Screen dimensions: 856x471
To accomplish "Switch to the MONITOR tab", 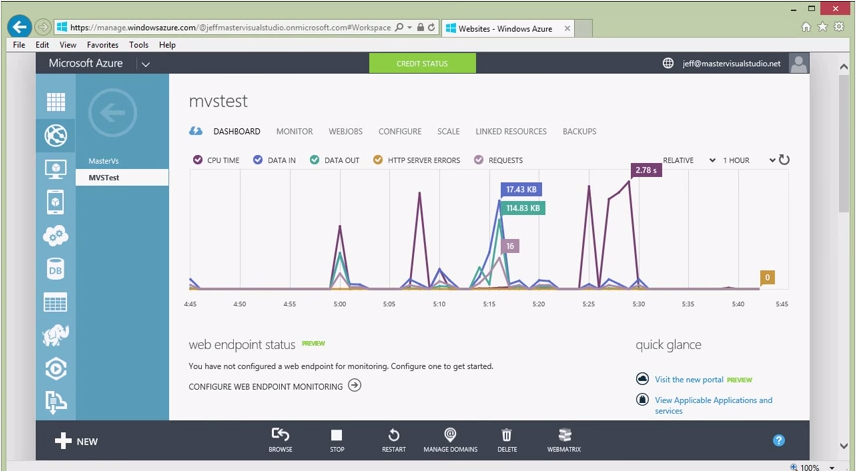I will coord(294,132).
